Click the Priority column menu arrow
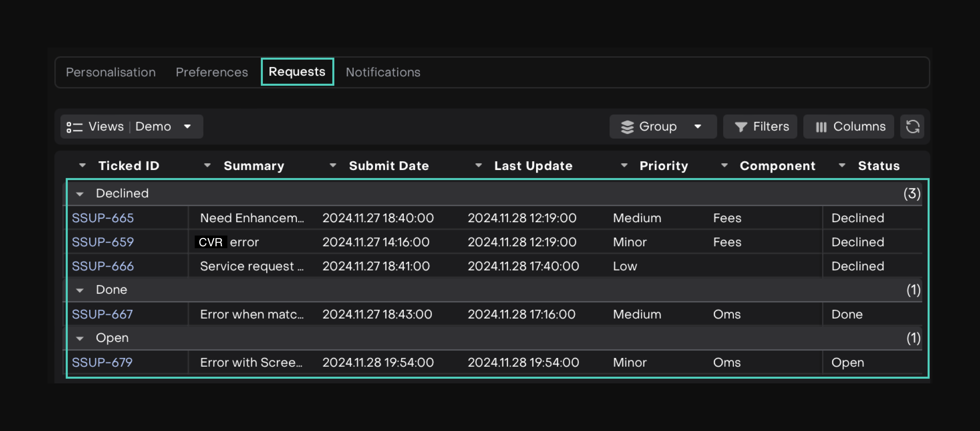This screenshot has width=980, height=431. tap(624, 166)
